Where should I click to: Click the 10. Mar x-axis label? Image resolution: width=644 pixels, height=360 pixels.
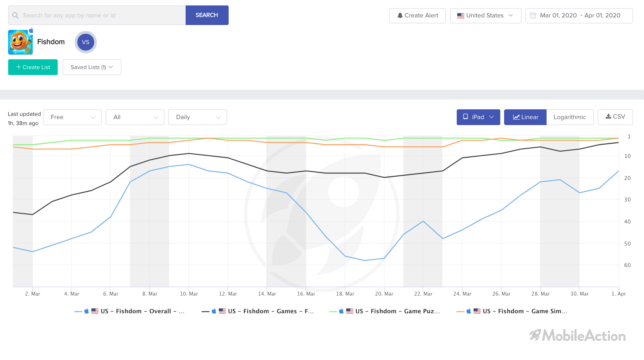click(x=189, y=294)
